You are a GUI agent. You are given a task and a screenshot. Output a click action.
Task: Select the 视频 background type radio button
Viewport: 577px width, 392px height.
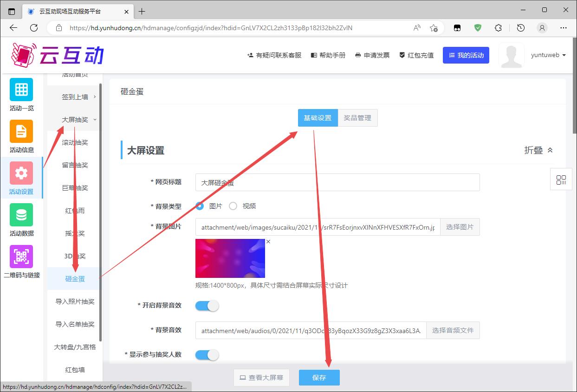point(233,206)
